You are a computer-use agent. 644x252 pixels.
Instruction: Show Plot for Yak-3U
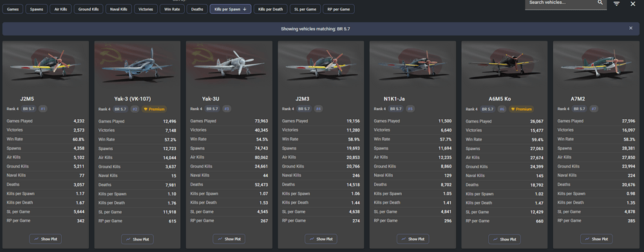point(229,239)
